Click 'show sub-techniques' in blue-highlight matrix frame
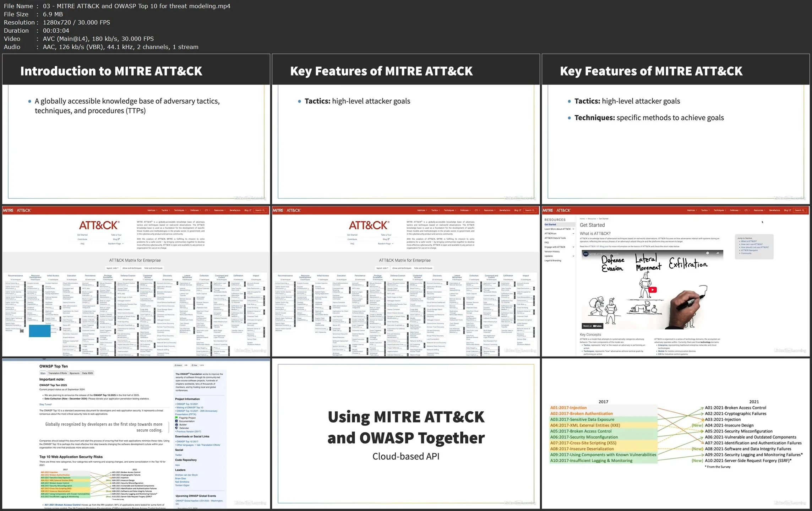 coord(132,268)
